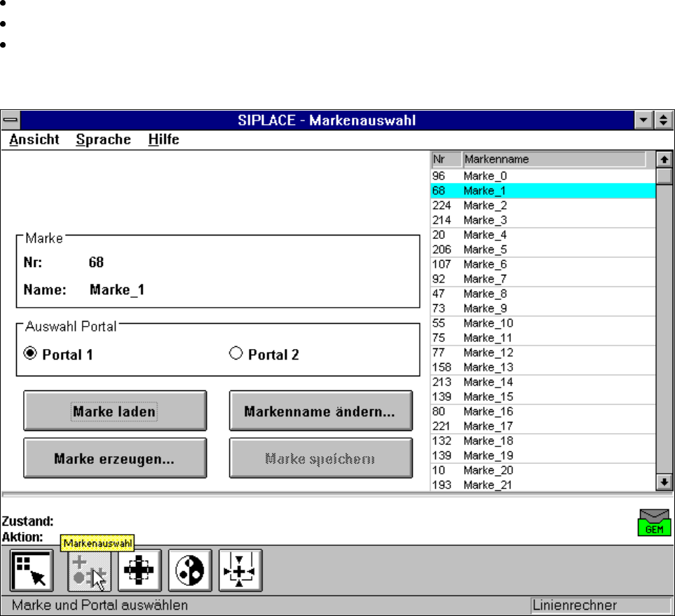
Task: Select row Marke_4 in the list
Action: tap(543, 235)
